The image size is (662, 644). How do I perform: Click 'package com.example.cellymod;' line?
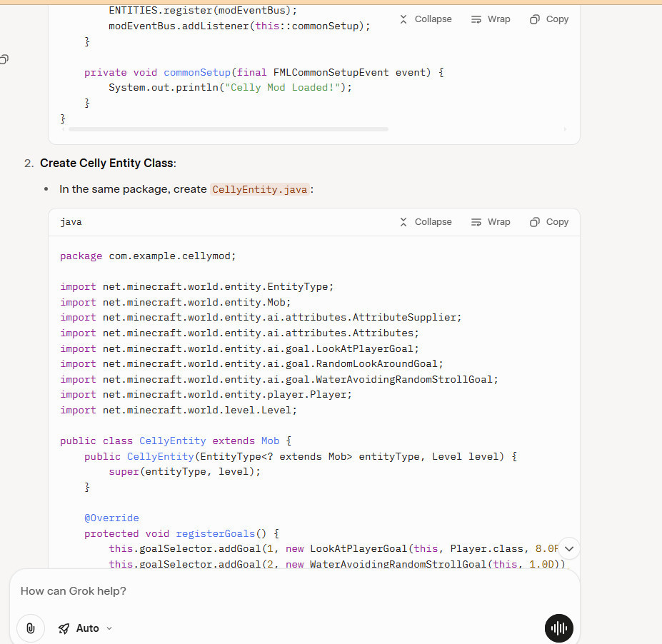(x=148, y=256)
